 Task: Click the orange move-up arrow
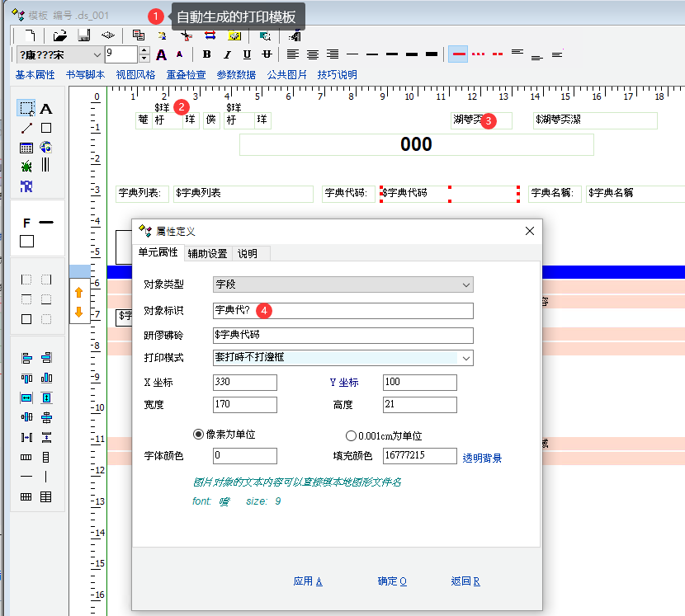click(x=79, y=292)
